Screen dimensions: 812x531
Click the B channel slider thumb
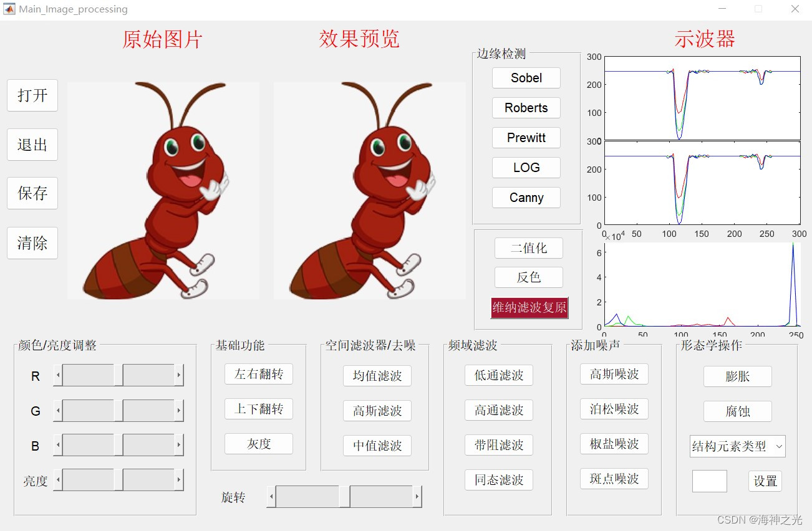(118, 445)
